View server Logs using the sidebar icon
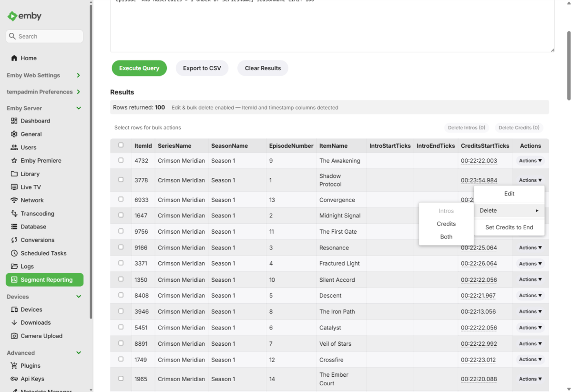 click(x=14, y=267)
